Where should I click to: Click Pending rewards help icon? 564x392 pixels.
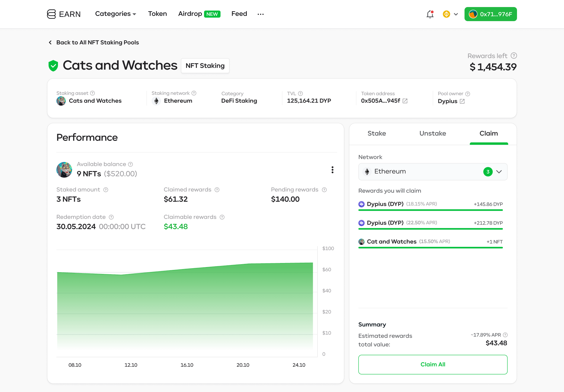(x=324, y=190)
